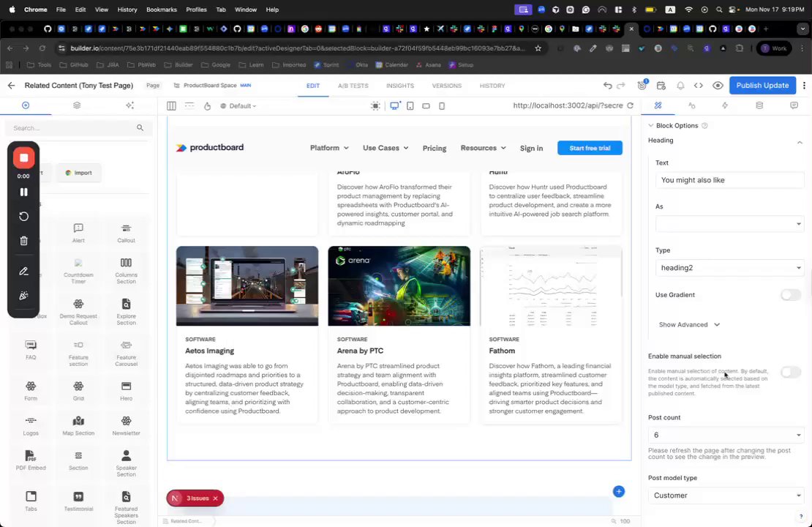Click the Publish Update button
Screen dimensions: 812x527
coord(762,86)
